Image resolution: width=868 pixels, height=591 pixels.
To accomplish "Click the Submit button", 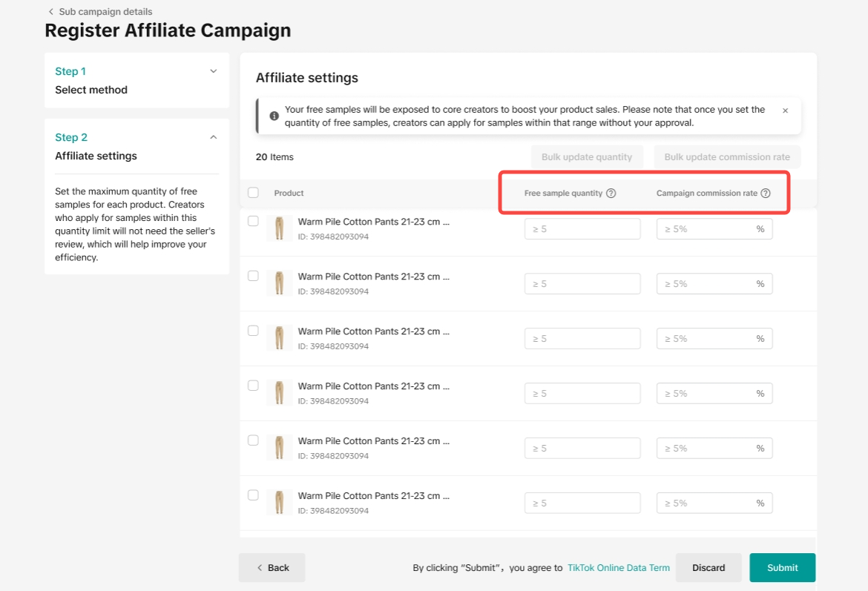I will coord(782,568).
